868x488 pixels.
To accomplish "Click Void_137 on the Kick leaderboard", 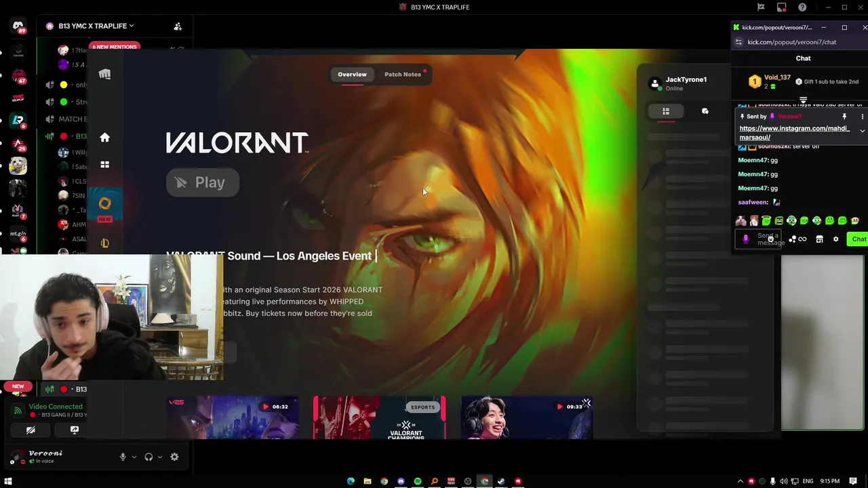I will click(x=777, y=77).
